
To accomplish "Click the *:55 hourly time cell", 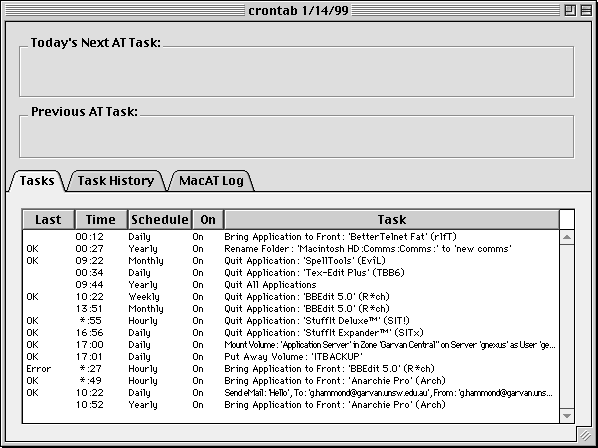I will pos(91,321).
